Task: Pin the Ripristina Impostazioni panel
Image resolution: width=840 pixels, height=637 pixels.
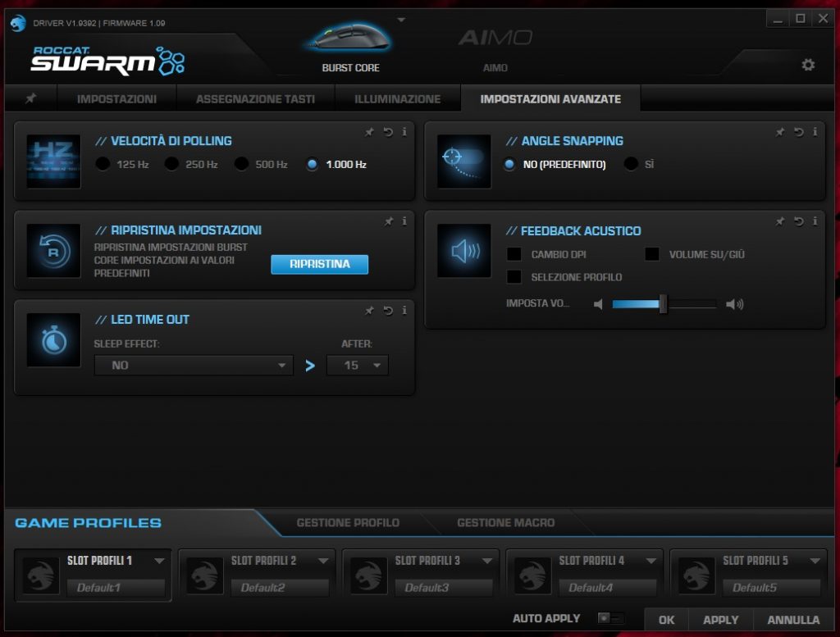Action: click(388, 221)
